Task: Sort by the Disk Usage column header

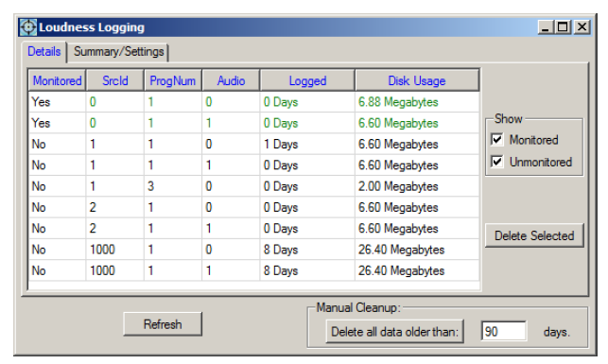Action: 417,80
